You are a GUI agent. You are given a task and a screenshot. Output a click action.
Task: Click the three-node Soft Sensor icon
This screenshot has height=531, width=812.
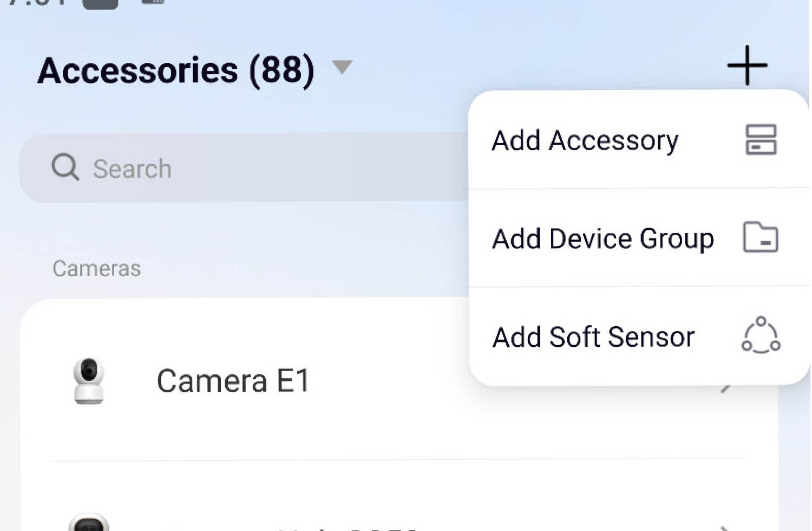761,335
